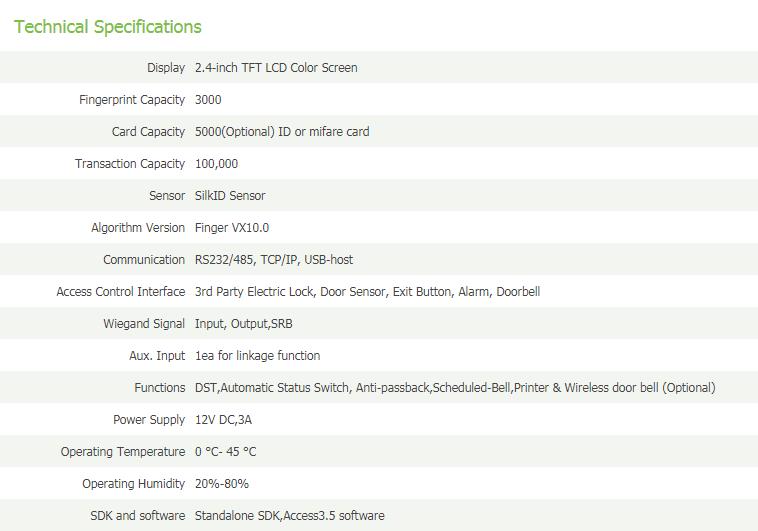Image resolution: width=758 pixels, height=531 pixels.
Task: Click the Card Capacity label
Action: [148, 132]
